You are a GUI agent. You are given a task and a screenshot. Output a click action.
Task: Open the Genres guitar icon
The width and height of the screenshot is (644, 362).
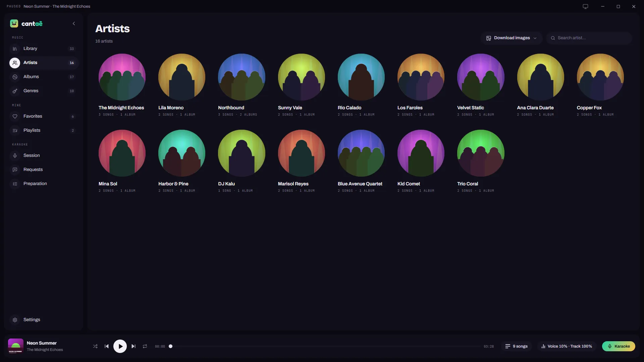pyautogui.click(x=15, y=91)
